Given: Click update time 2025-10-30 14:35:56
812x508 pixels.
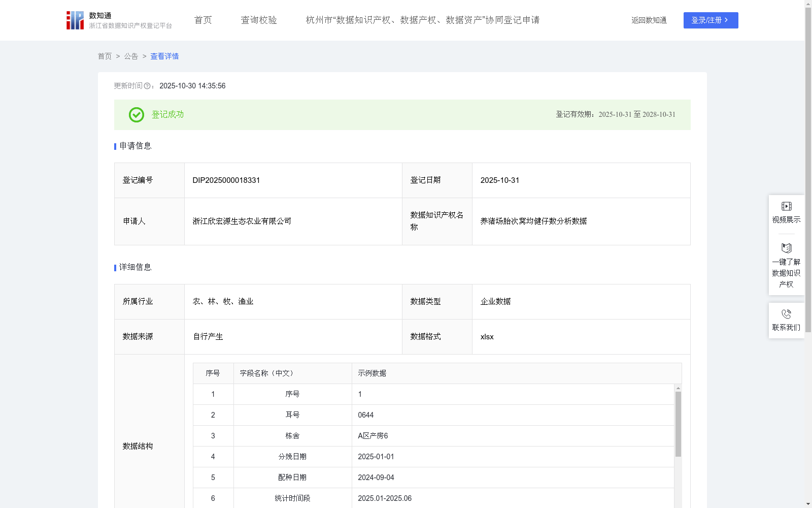Looking at the screenshot, I should click(192, 86).
